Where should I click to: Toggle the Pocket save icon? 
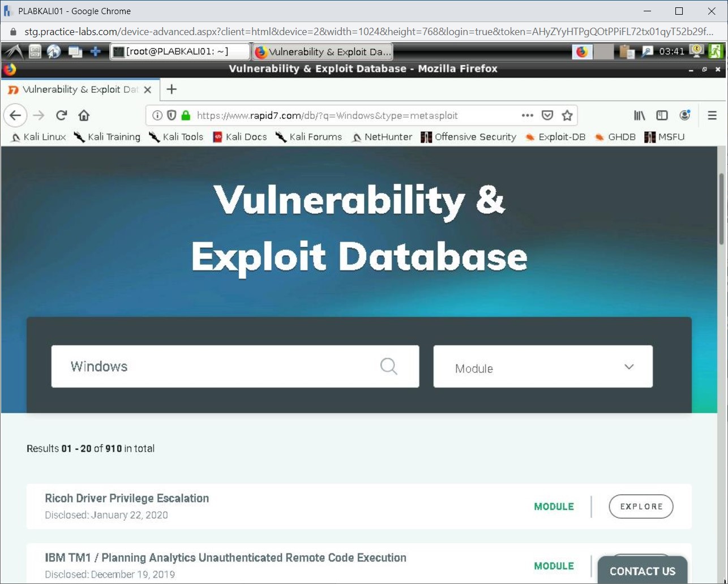coord(547,115)
